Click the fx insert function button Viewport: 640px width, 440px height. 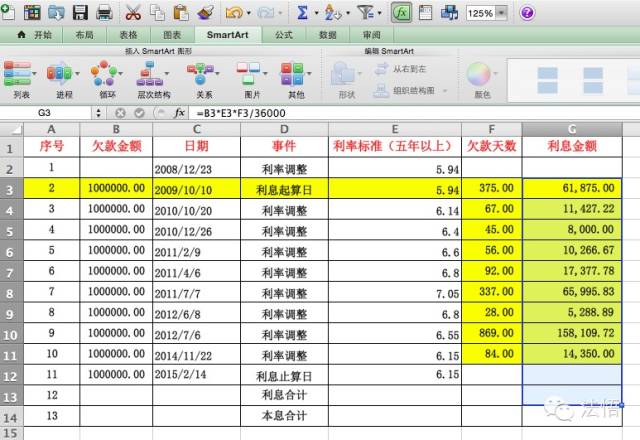tap(179, 113)
